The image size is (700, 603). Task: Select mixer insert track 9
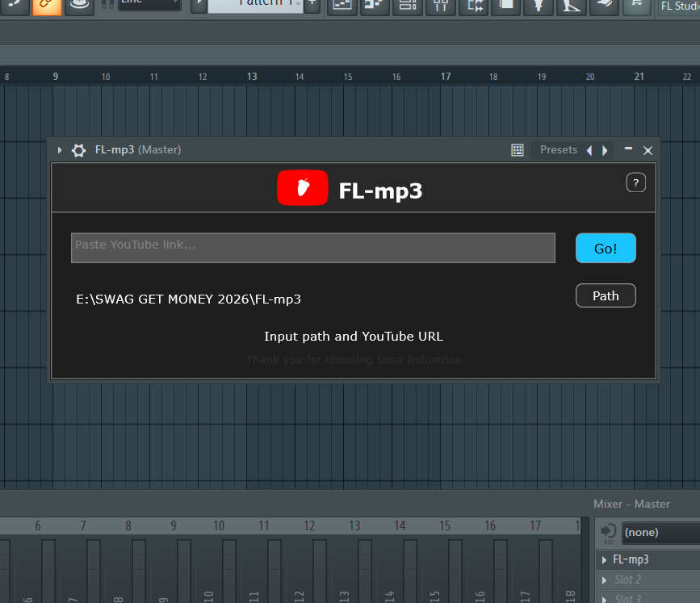(x=174, y=526)
